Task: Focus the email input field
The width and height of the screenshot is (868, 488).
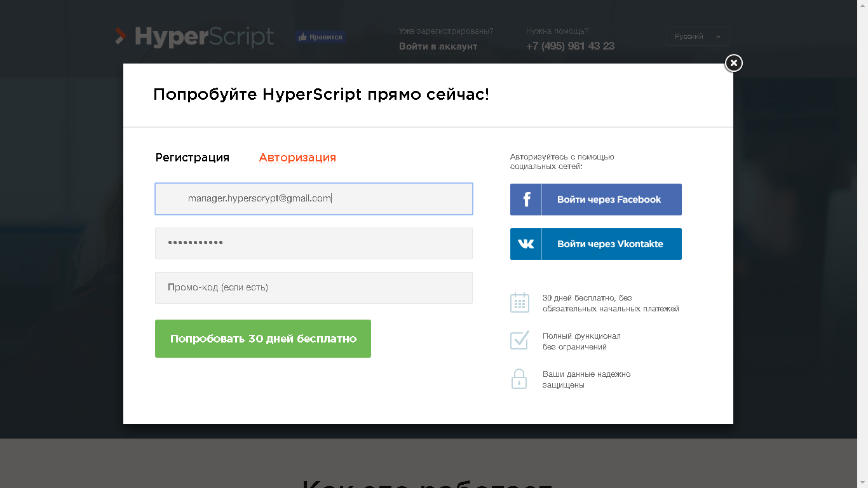Action: click(x=314, y=199)
